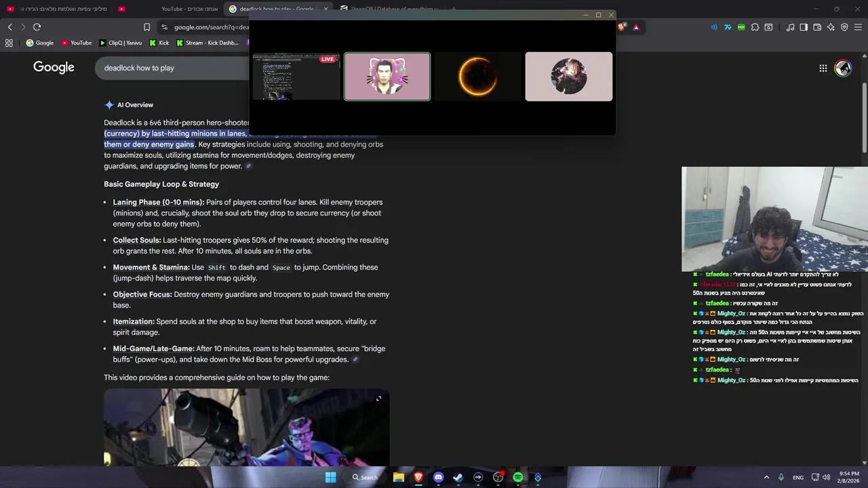Select the circular character portrait thumbnail

(569, 77)
